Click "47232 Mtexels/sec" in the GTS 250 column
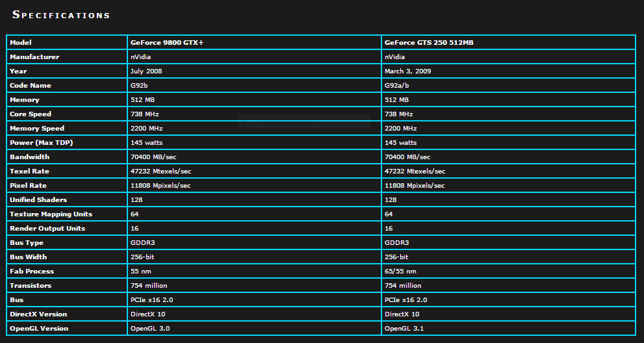 coord(415,171)
